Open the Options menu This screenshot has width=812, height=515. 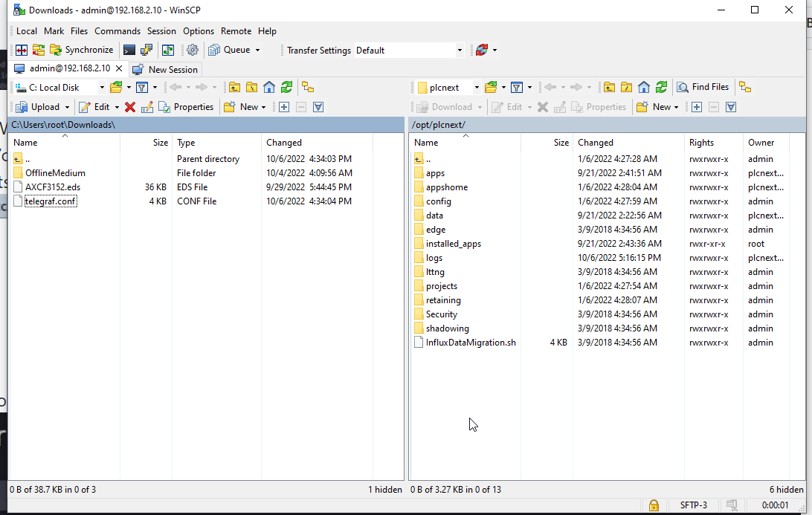coord(199,31)
